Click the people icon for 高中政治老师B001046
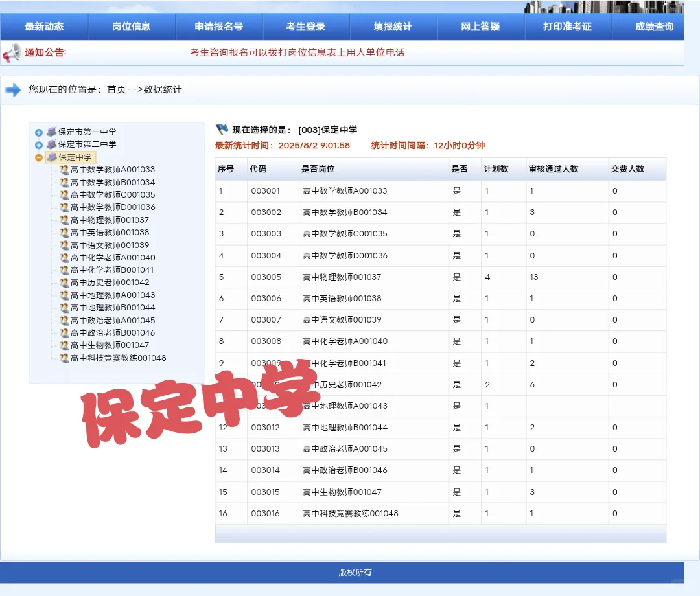The image size is (700, 596). [x=64, y=333]
